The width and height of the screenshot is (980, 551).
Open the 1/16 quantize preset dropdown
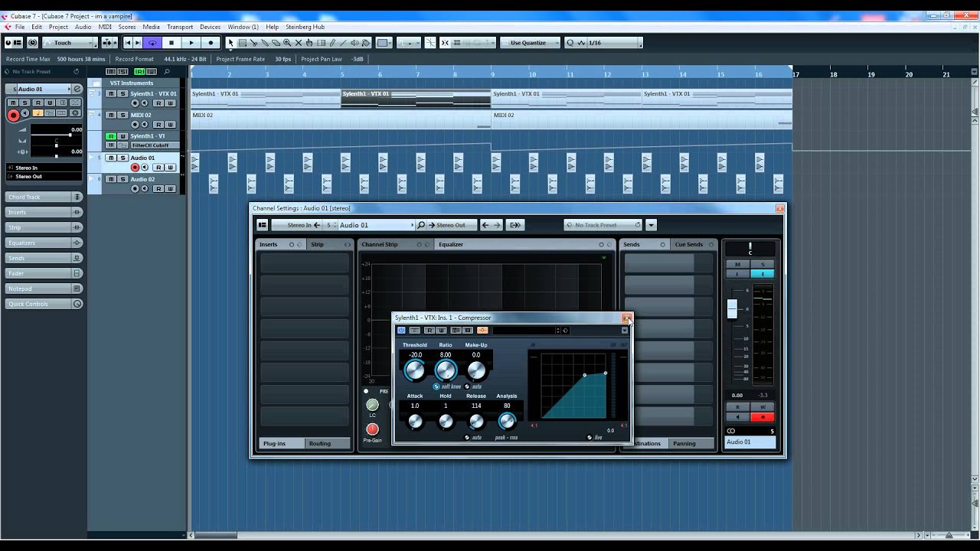615,43
